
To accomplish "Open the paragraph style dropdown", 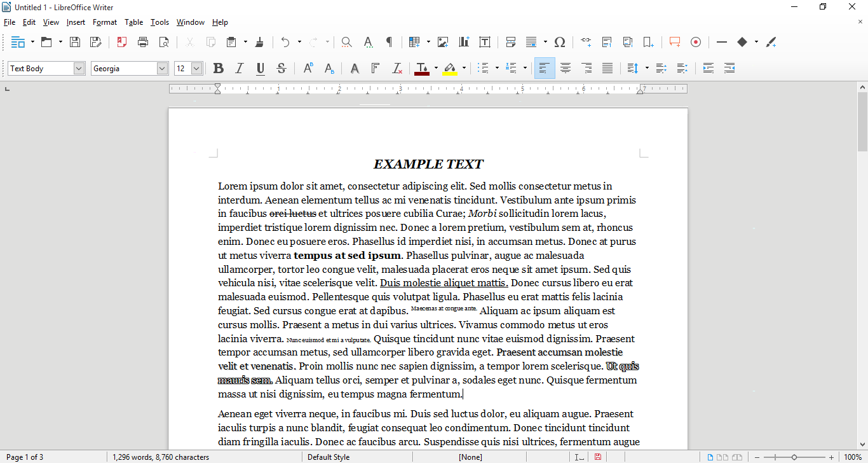I will [78, 67].
